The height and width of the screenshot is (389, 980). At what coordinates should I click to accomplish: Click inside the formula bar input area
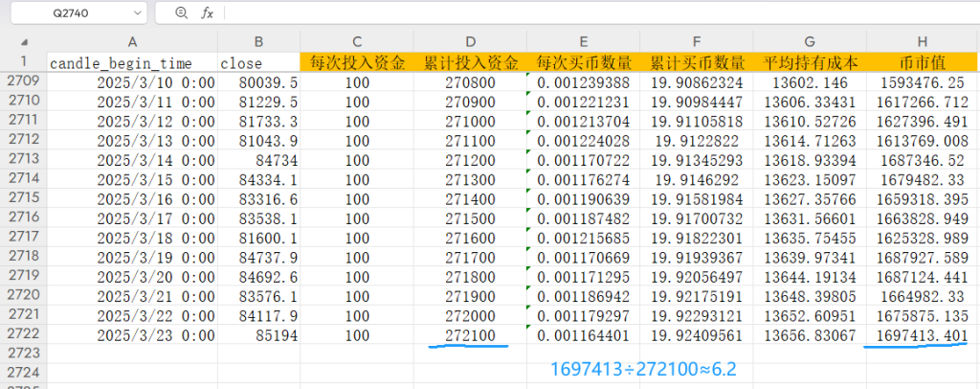(574, 13)
